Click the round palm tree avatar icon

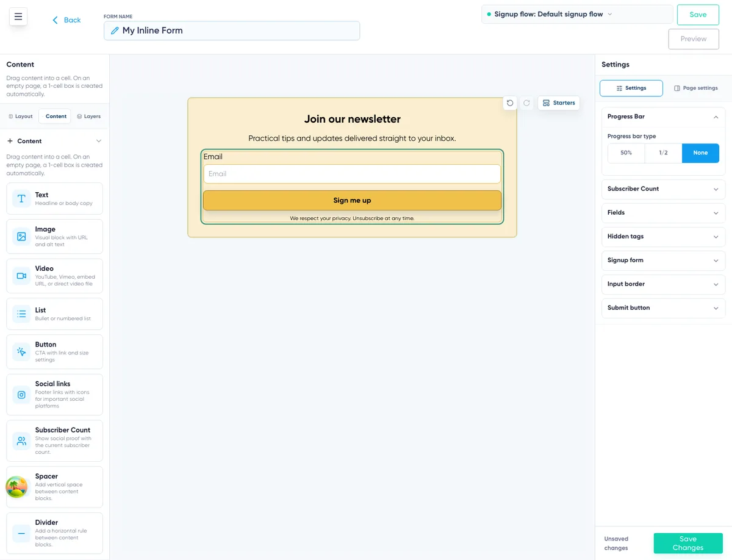tap(16, 487)
